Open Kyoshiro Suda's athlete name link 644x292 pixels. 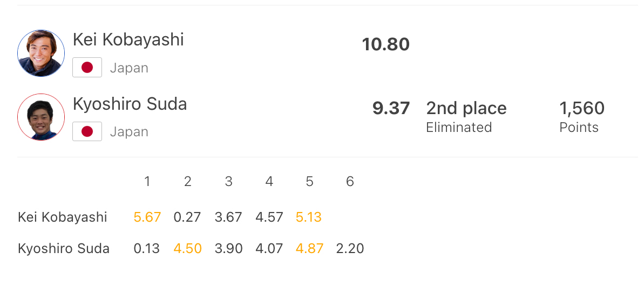[x=130, y=103]
